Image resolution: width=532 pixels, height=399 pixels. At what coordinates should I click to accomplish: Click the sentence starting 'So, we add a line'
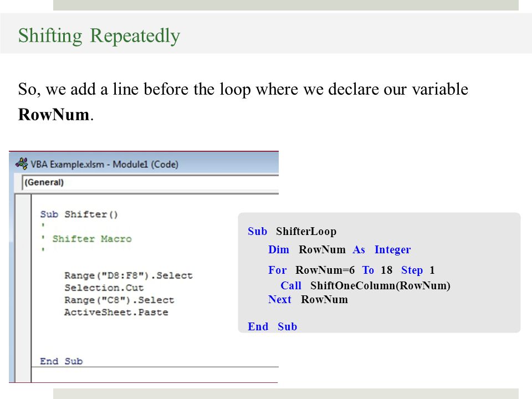pyautogui.click(x=243, y=101)
